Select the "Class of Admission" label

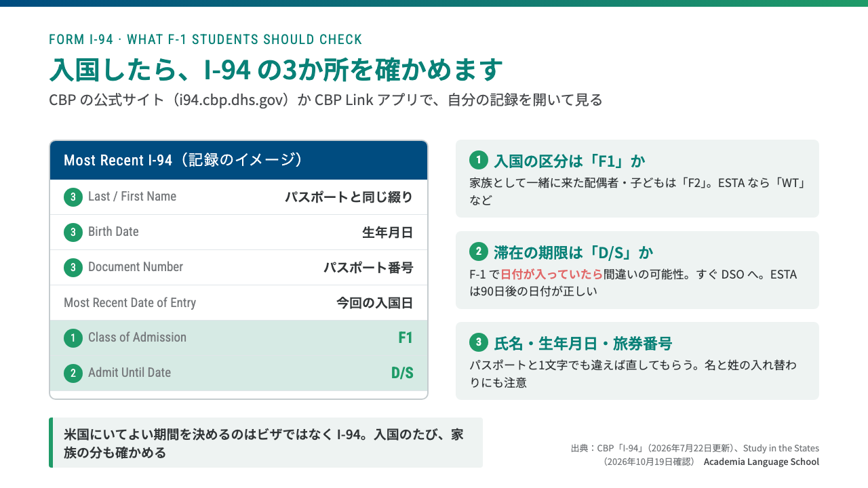[x=137, y=338]
